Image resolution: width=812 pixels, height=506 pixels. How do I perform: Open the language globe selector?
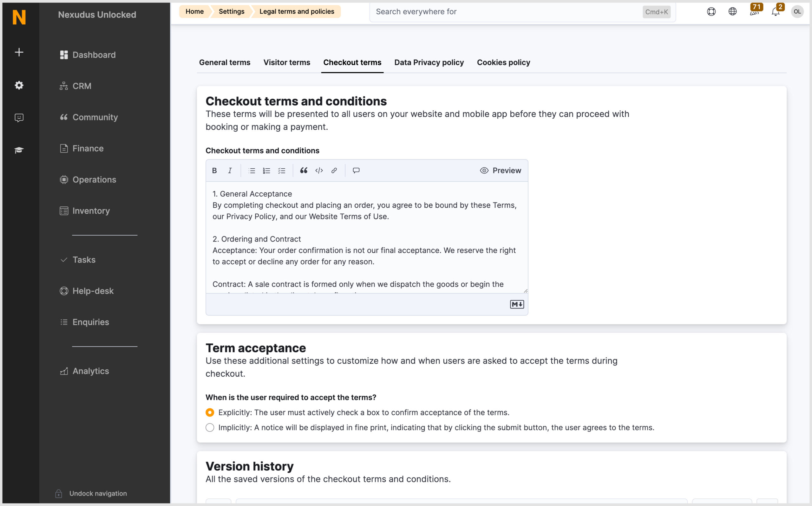732,12
